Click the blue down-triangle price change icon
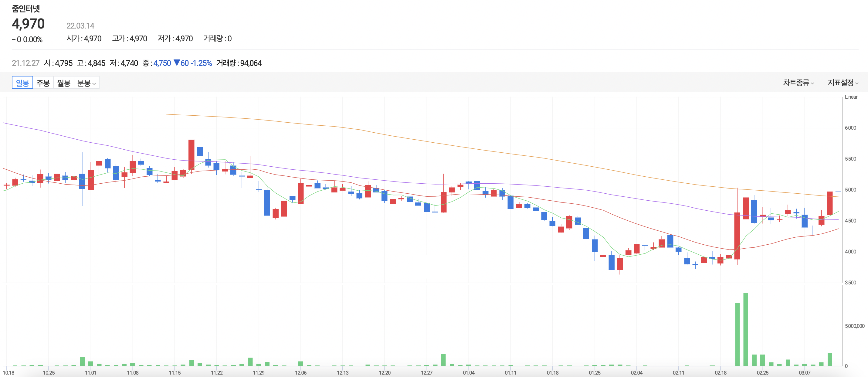868x377 pixels. tap(177, 63)
